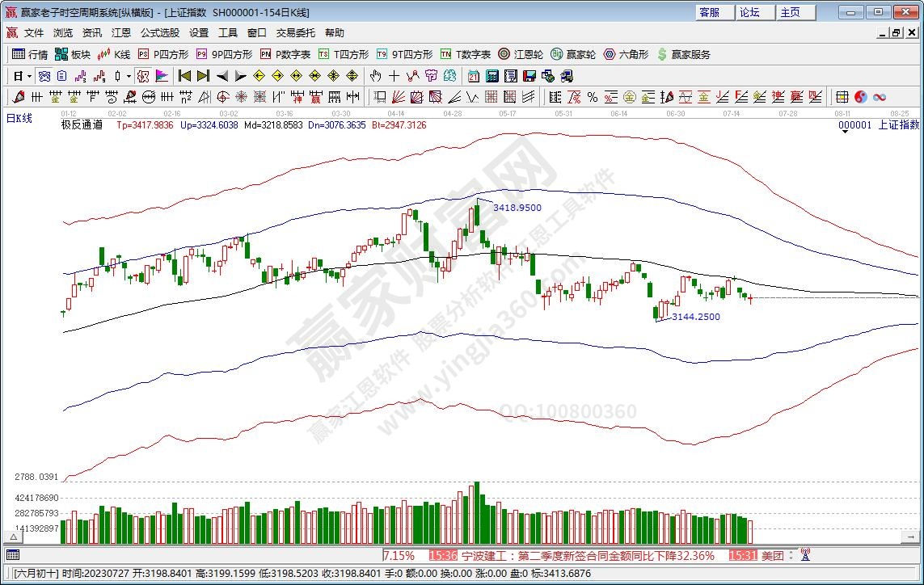Expand the 日 period dropdown arrow
The height and width of the screenshot is (585, 924).
tap(29, 76)
